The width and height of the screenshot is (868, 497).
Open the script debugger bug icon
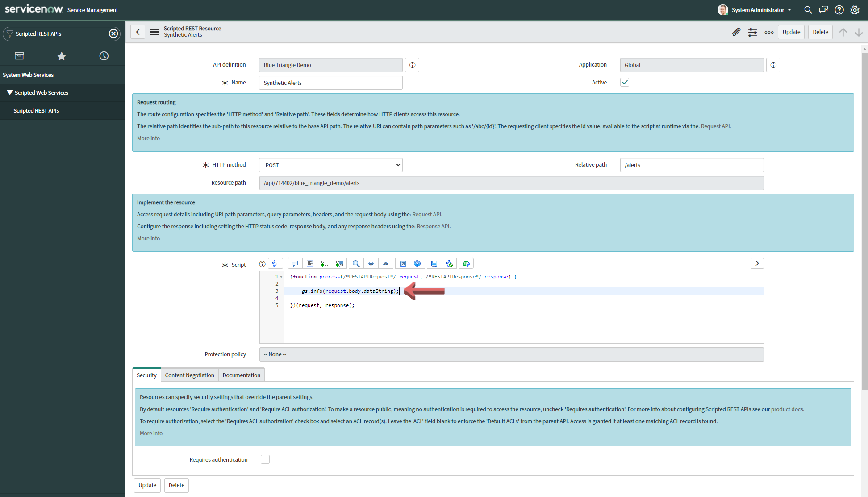(466, 264)
